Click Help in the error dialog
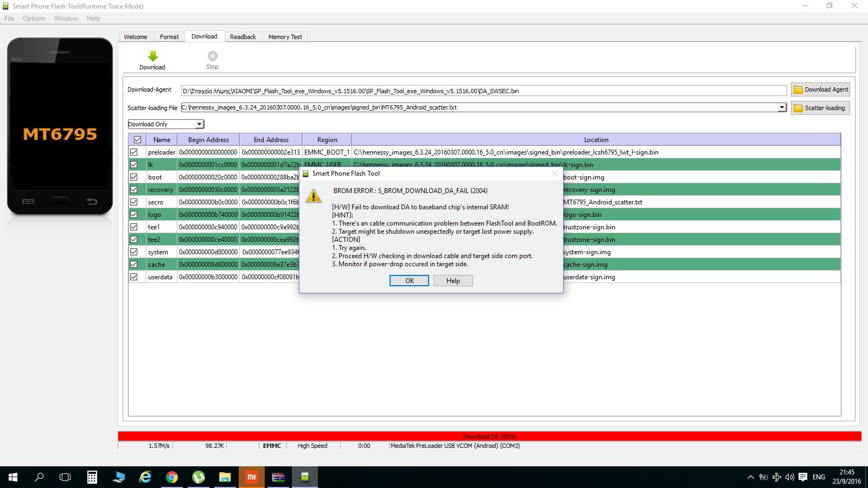This screenshot has height=488, width=868. 453,280
